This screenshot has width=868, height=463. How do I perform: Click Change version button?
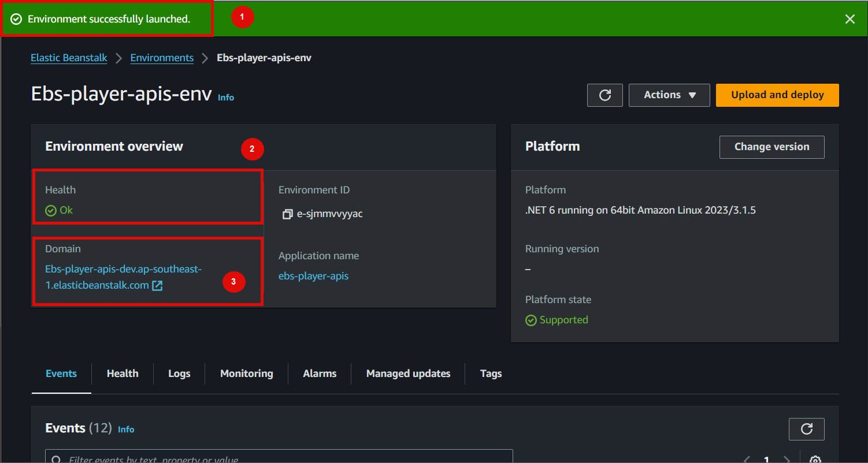(x=771, y=147)
